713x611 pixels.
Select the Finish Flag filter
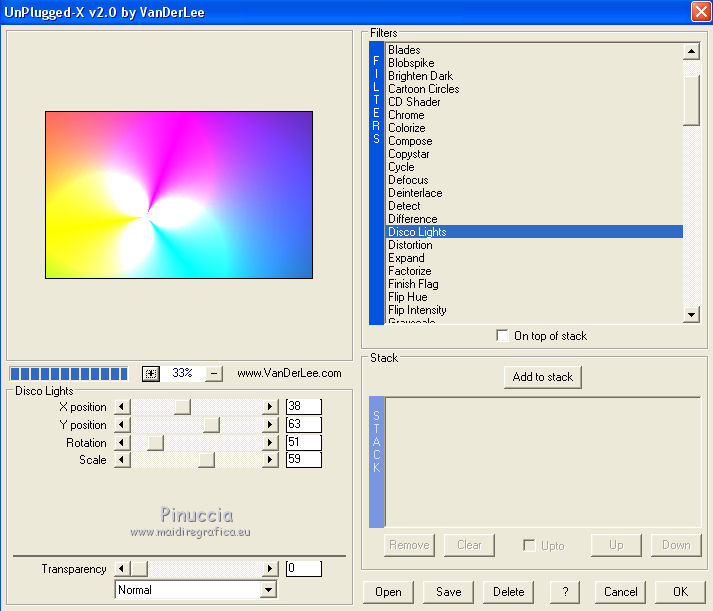tap(534, 284)
